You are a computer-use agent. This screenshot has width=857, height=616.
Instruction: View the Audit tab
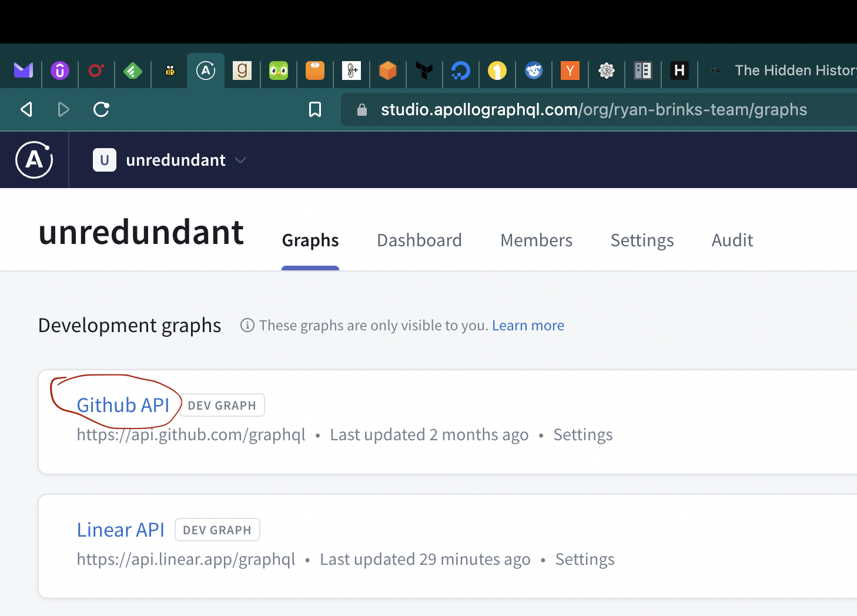pos(732,240)
